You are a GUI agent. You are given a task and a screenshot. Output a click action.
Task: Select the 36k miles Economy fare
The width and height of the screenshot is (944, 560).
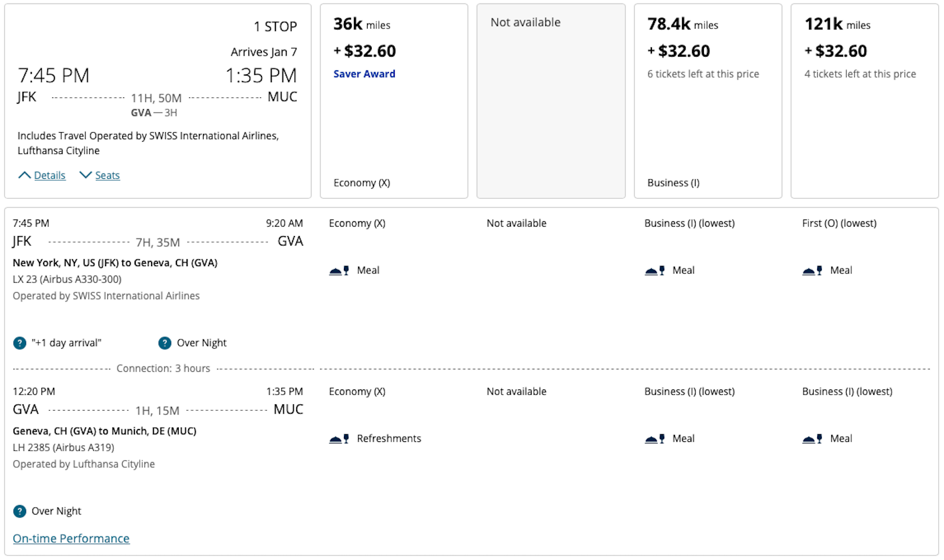pyautogui.click(x=394, y=100)
